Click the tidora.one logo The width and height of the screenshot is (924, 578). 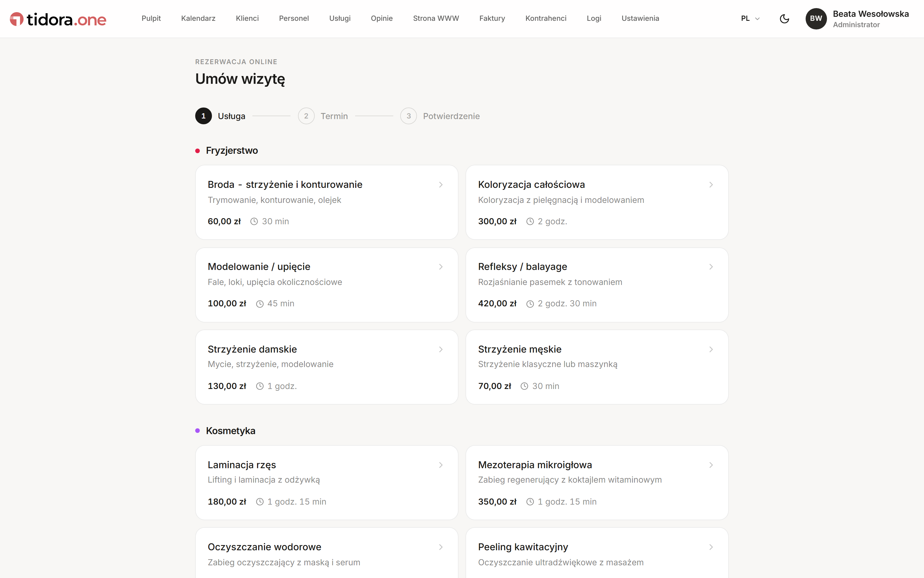click(x=58, y=19)
